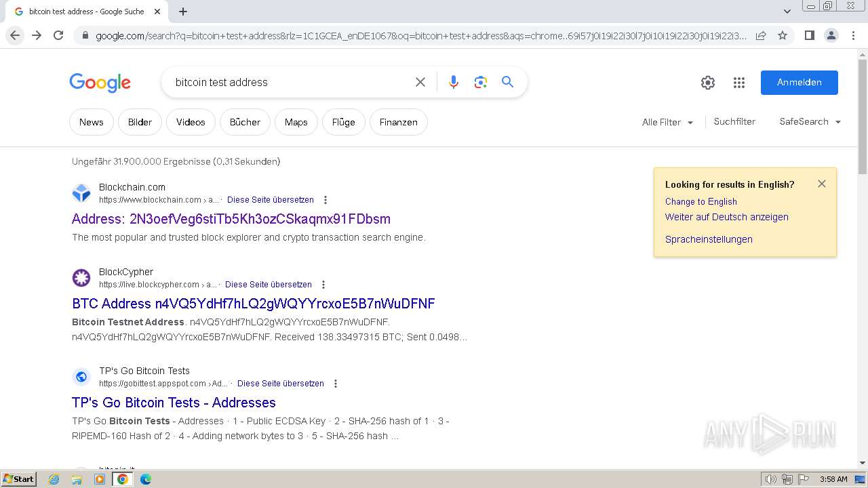
Task: Select the Maps filter tab
Action: (x=296, y=122)
